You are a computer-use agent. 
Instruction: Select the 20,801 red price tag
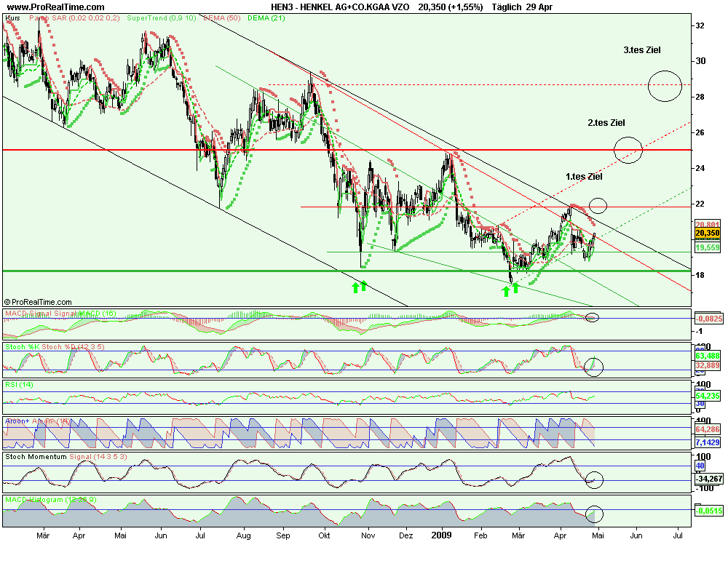707,225
